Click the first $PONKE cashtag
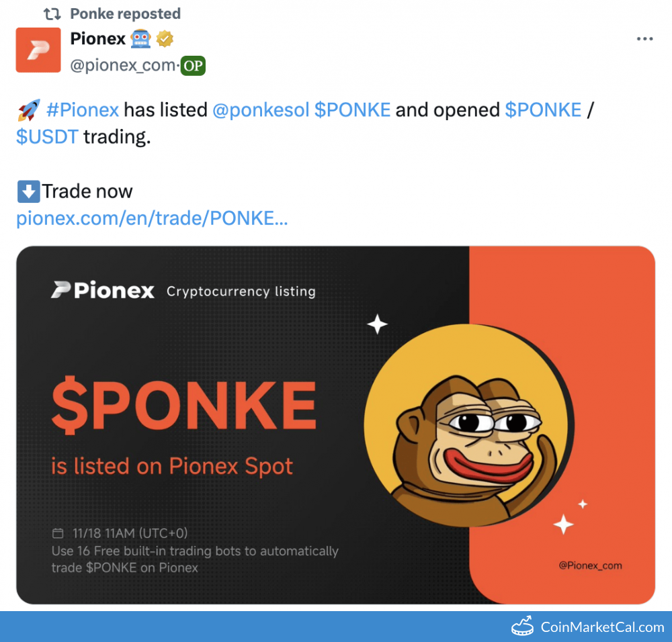Viewport: 672px width, 642px height. coord(352,109)
